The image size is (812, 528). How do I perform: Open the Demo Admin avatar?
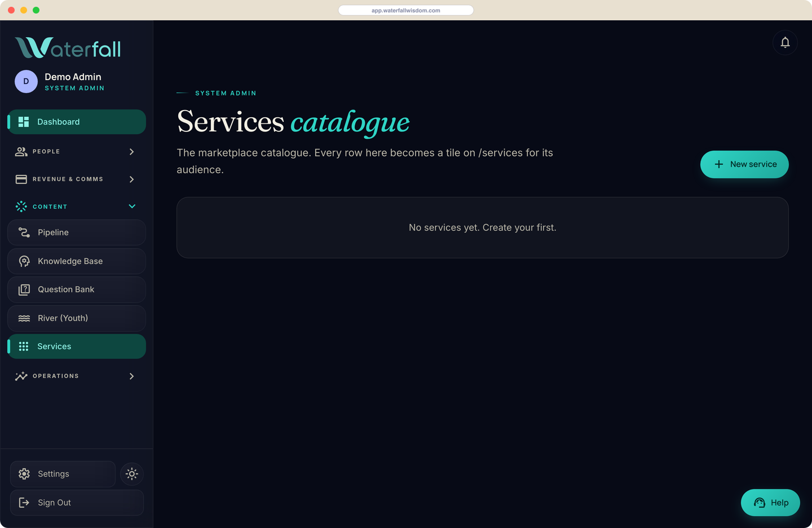26,81
